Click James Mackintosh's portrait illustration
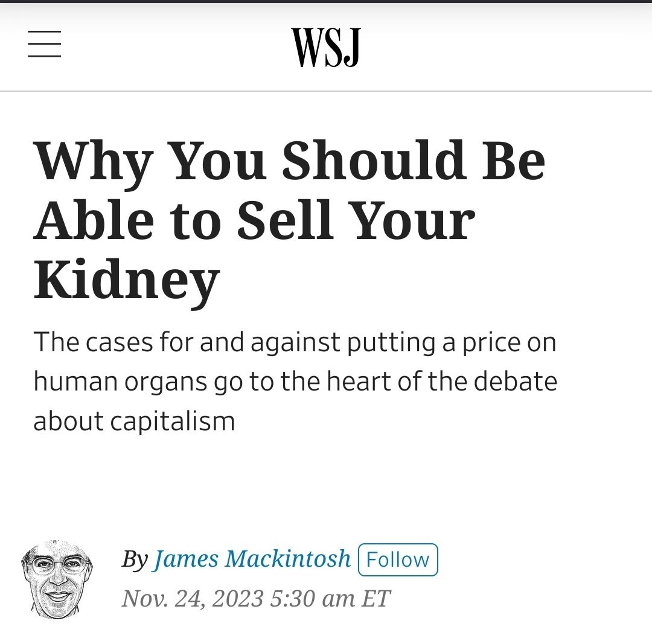 coord(58,579)
